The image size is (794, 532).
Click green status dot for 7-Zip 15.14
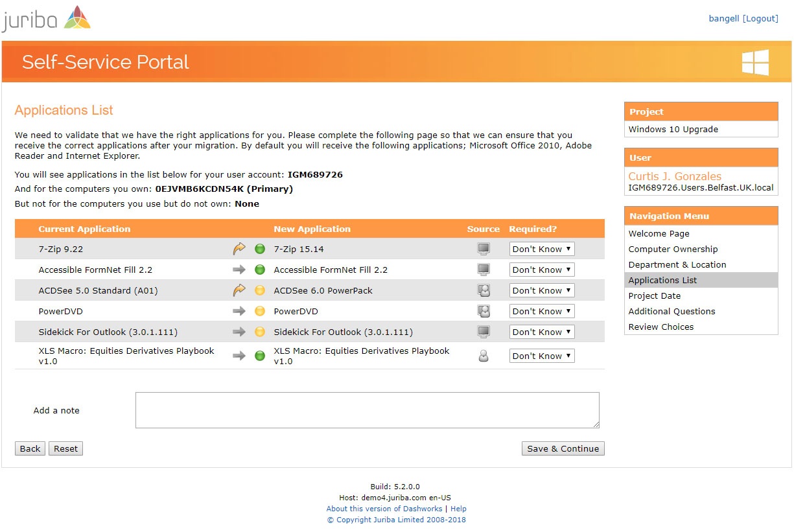260,249
